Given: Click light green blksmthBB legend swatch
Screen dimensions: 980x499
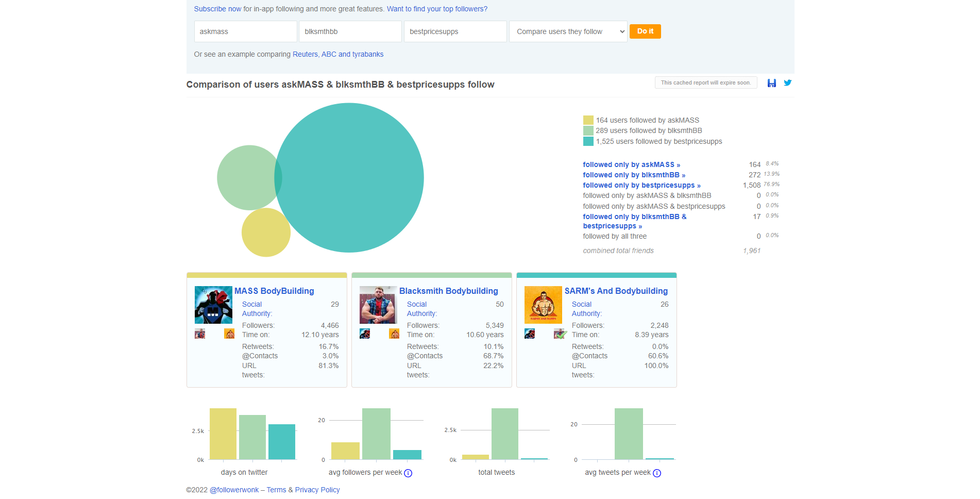Looking at the screenshot, I should click(x=588, y=130).
